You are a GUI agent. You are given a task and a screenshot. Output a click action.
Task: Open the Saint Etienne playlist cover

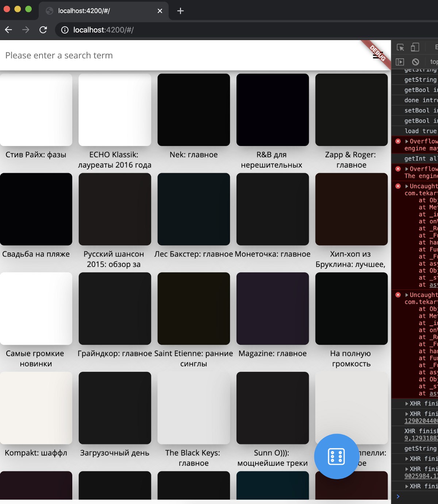(x=194, y=308)
